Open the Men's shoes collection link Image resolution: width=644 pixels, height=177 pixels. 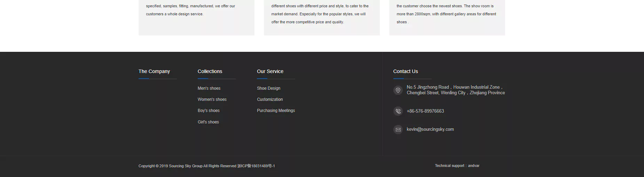click(209, 88)
